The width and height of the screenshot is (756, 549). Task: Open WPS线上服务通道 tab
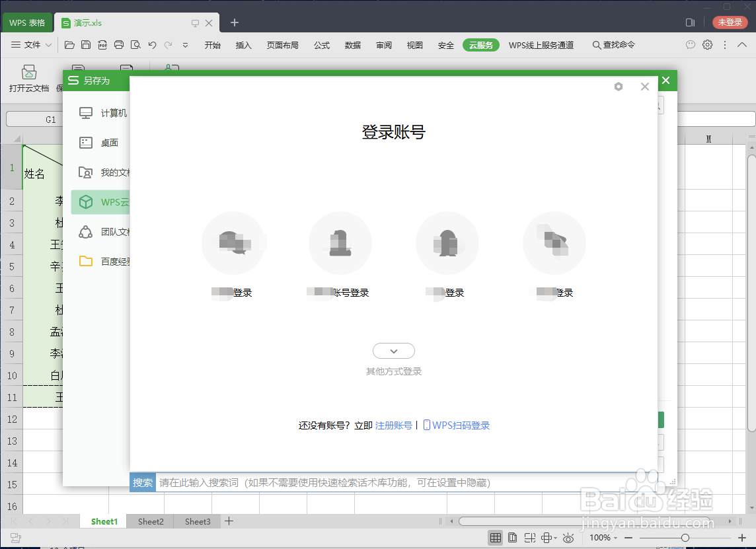tap(541, 45)
